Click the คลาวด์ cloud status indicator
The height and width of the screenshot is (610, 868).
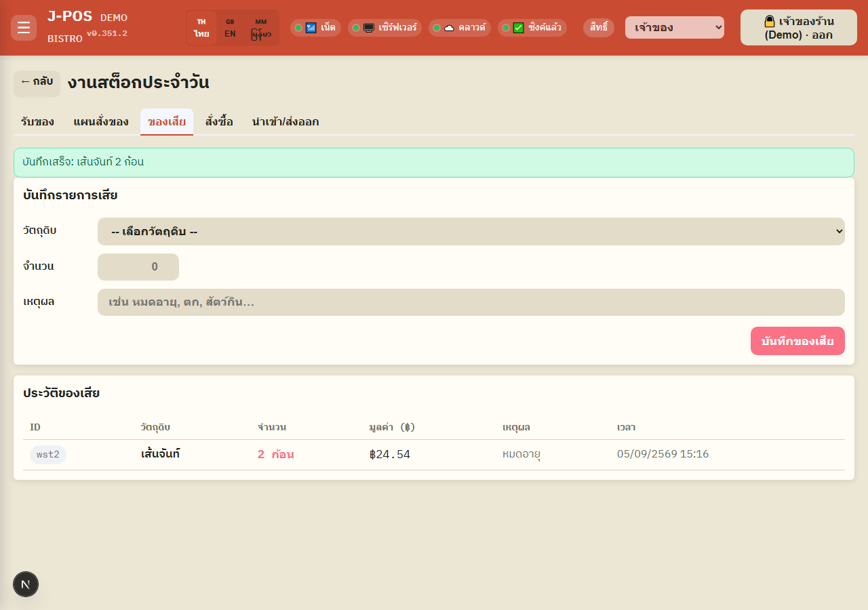(460, 28)
